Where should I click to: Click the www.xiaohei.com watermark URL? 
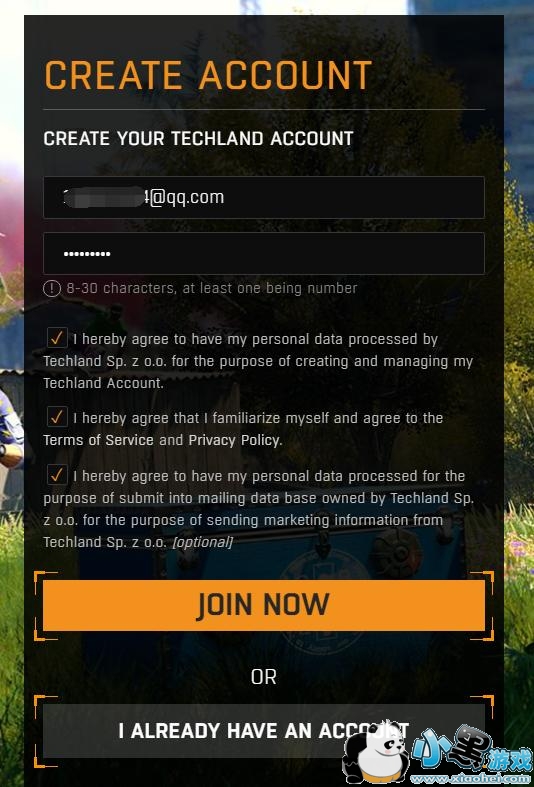[471, 778]
